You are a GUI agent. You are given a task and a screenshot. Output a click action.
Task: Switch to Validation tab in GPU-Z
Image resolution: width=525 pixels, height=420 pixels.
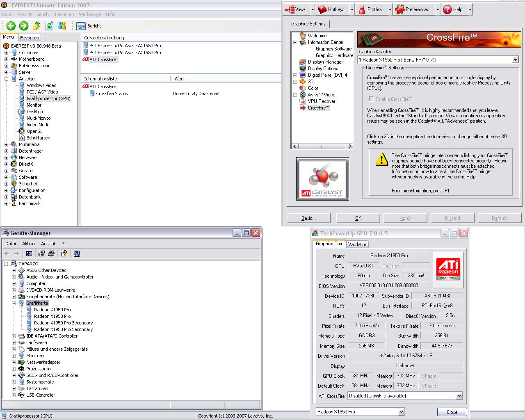(358, 244)
